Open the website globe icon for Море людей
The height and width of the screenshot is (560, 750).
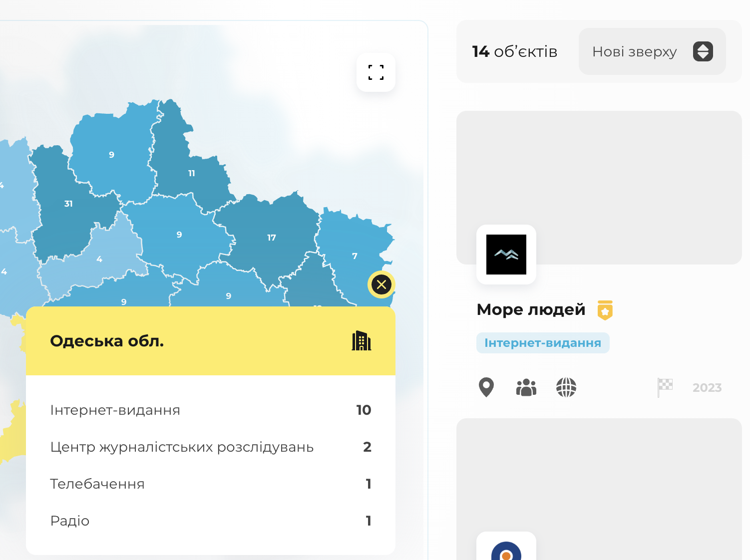click(566, 387)
